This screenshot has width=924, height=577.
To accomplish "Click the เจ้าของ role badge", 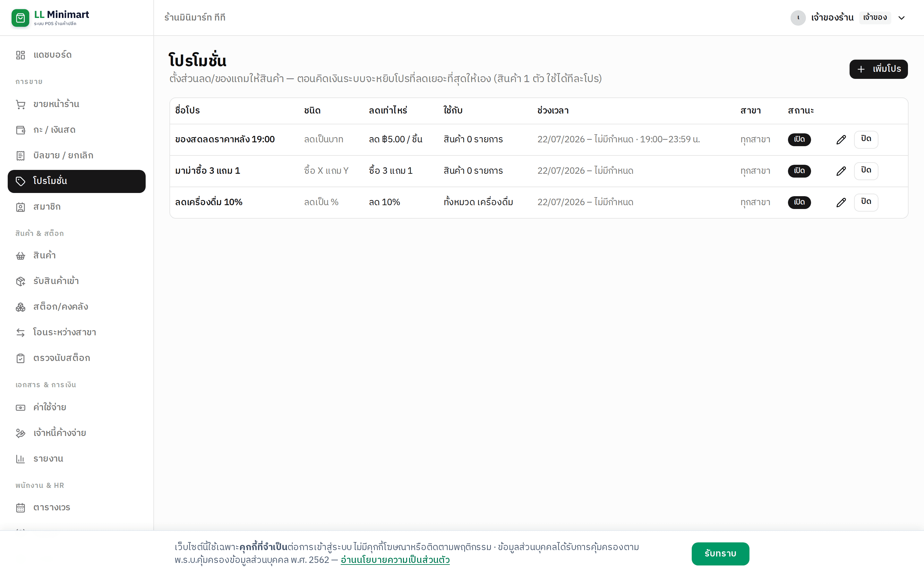I will [875, 18].
